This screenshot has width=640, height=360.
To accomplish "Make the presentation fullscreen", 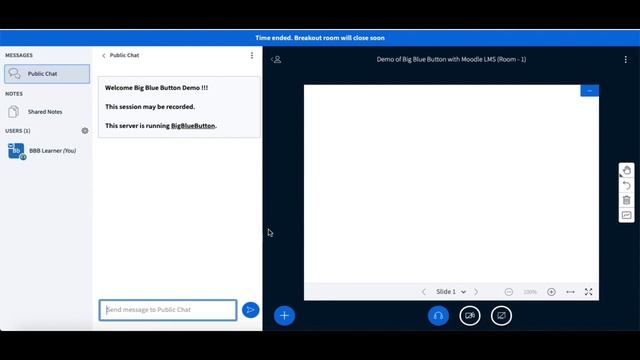I will (588, 292).
